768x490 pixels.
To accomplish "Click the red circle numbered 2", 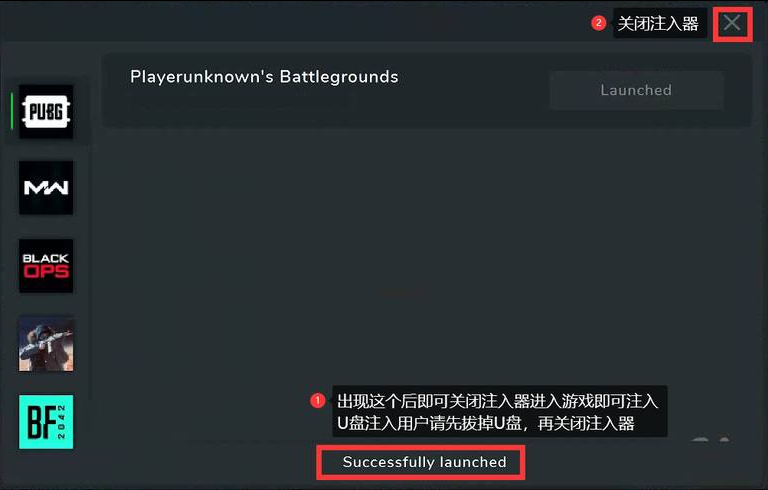I will 598,23.
